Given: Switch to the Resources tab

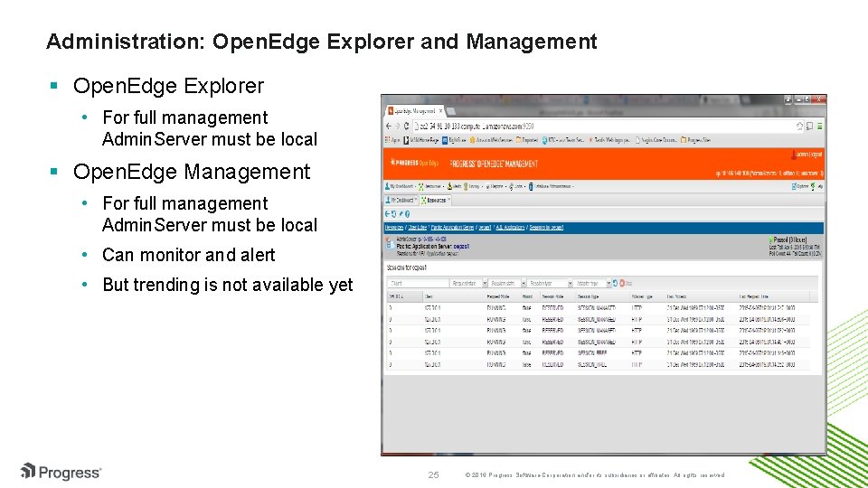Looking at the screenshot, I should [436, 201].
